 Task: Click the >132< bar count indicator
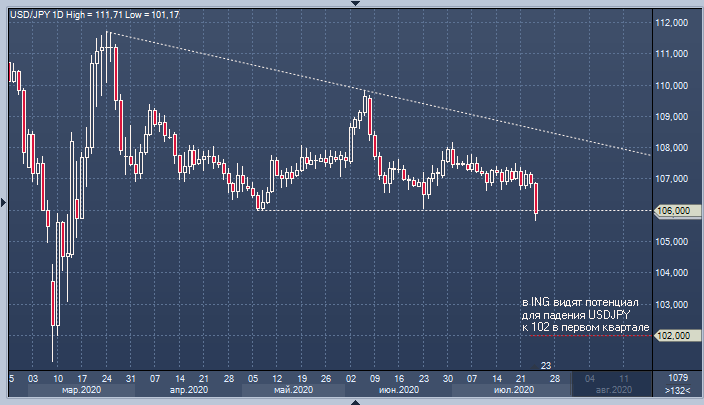676,390
